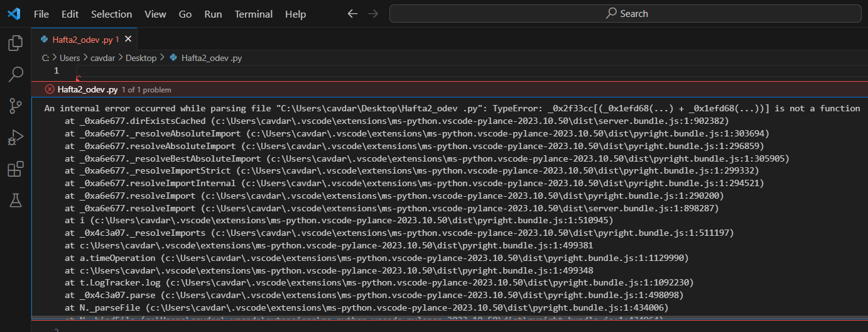The height and width of the screenshot is (332, 868).
Task: Open the Run menu
Action: tap(214, 14)
